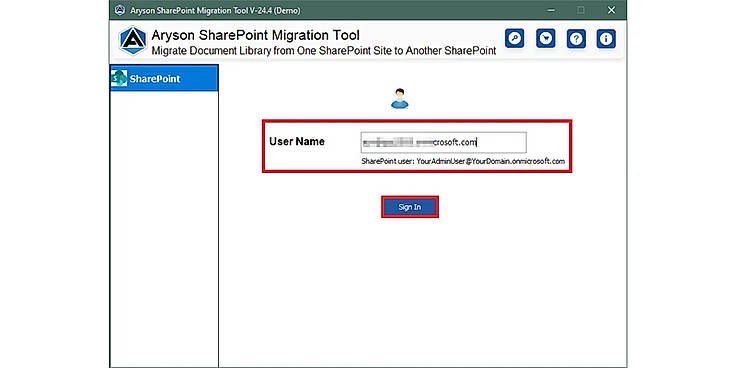Click the Aryson SharePoint Migration Tool heading
Image resolution: width=736 pixels, height=368 pixels.
click(x=255, y=35)
